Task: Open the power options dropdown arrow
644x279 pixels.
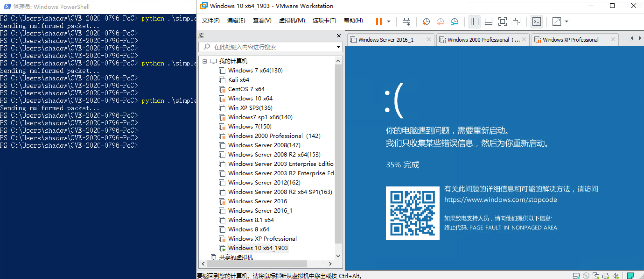Action: click(x=389, y=21)
